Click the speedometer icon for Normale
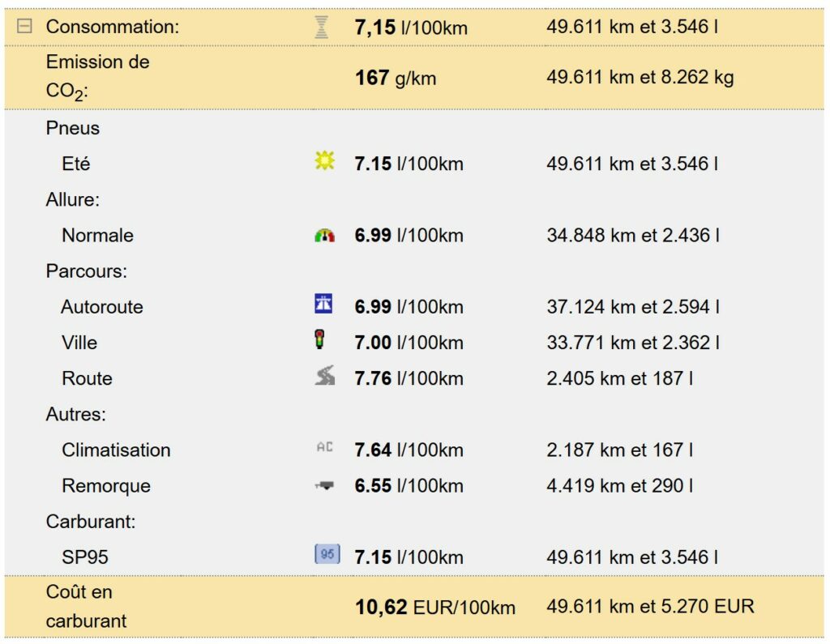 [x=324, y=236]
